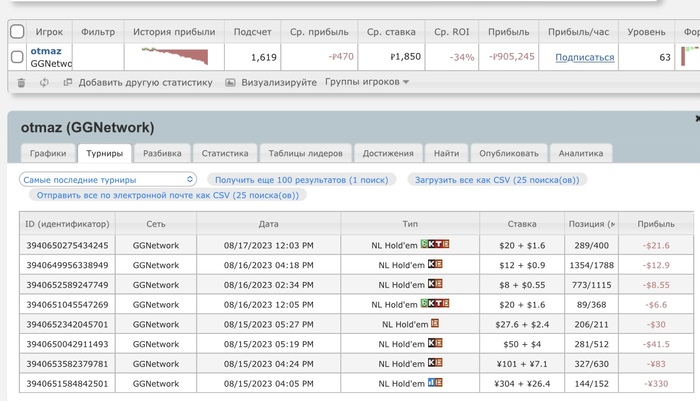Image resolution: width=700 pixels, height=401 pixels.
Task: Click black K badge in 1354/1788 row
Action: [x=431, y=264]
